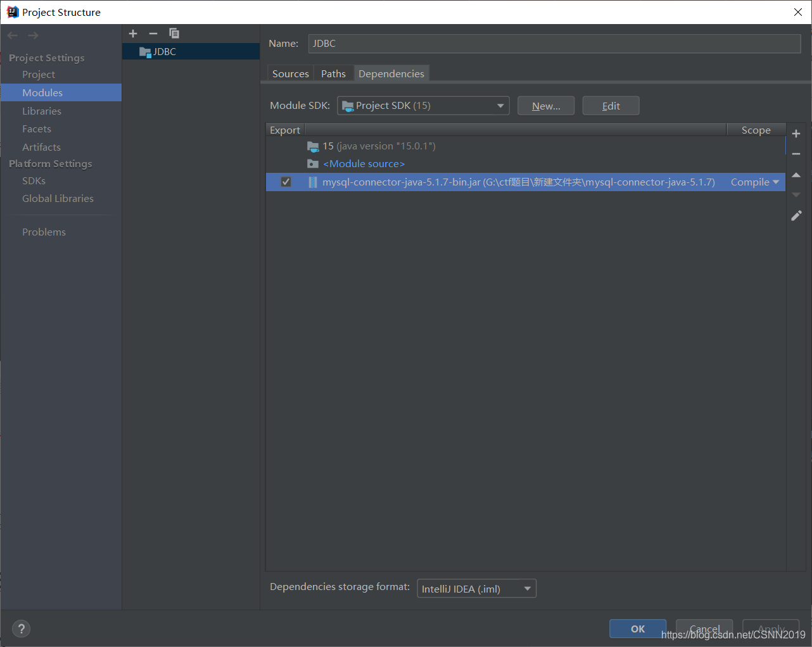
Task: Add a dependency with plus icon
Action: (796, 134)
